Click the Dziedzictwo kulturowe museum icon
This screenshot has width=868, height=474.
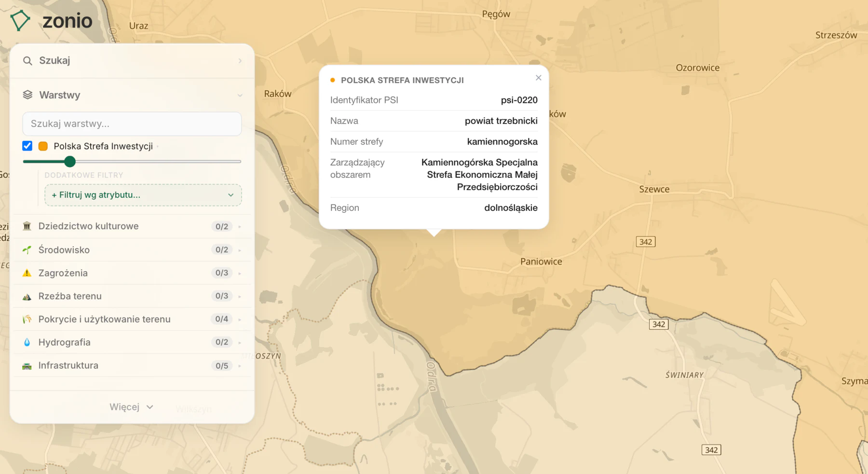[27, 226]
